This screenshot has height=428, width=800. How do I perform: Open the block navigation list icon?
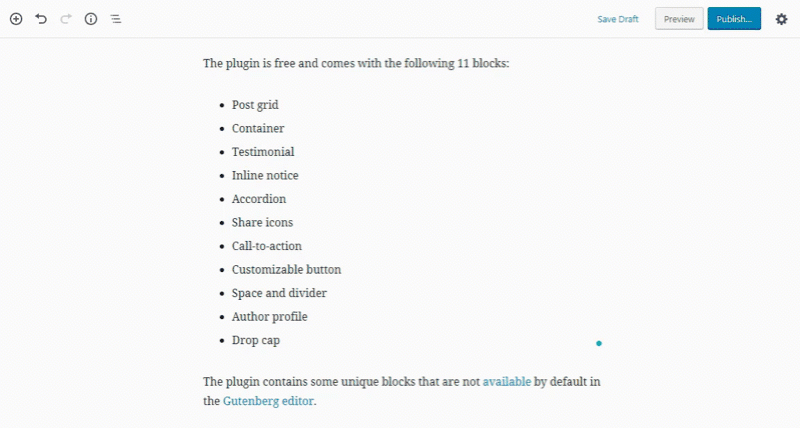pos(116,19)
